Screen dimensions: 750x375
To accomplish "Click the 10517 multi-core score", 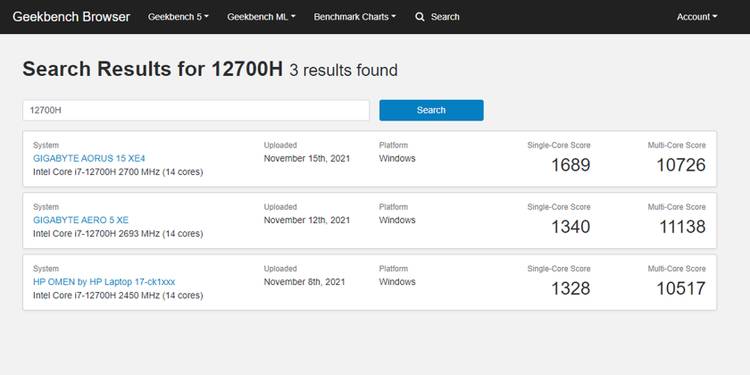I will click(681, 288).
